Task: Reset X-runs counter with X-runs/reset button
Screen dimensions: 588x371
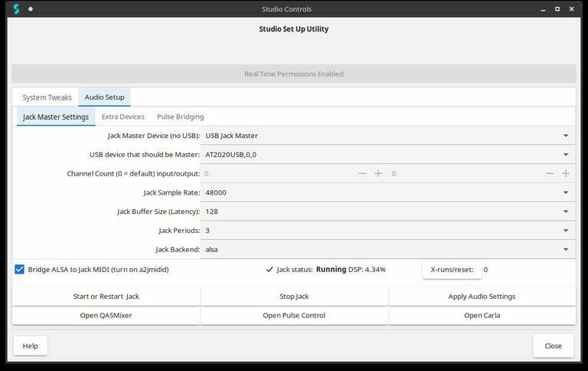Action: (452, 270)
